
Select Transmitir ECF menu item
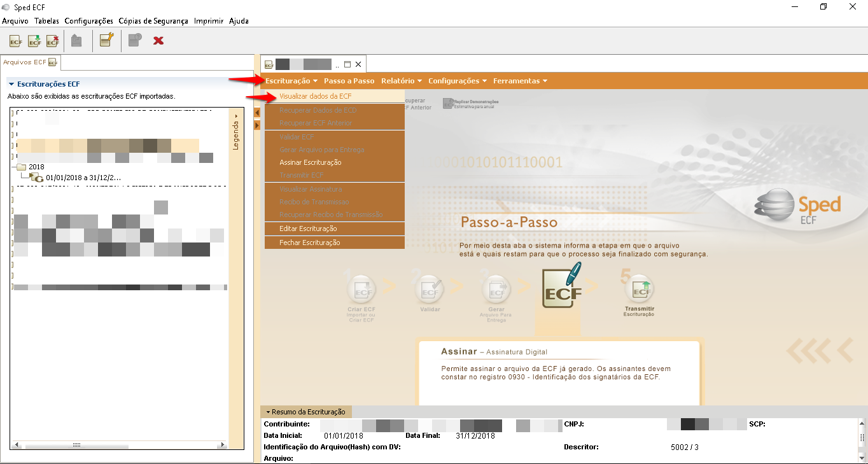pyautogui.click(x=335, y=175)
